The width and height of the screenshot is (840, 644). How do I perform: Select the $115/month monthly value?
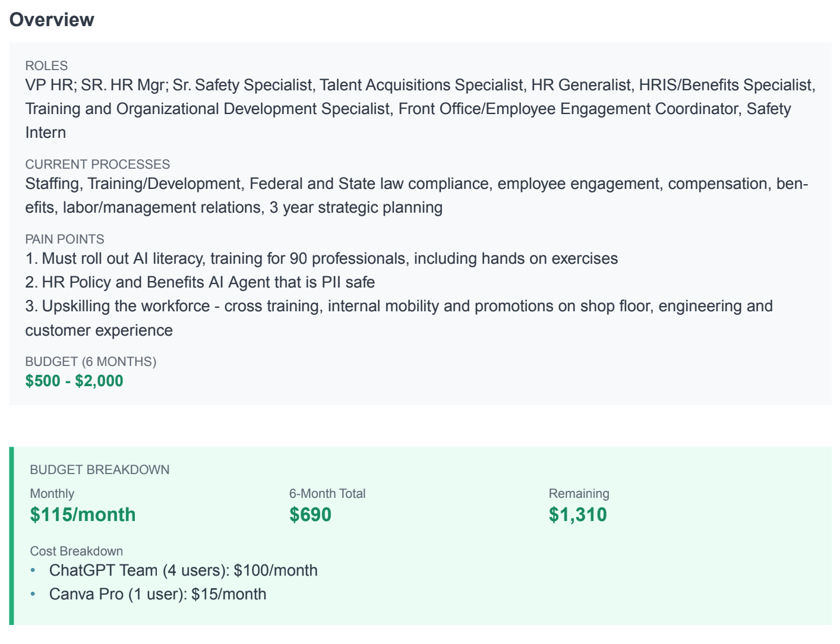pyautogui.click(x=83, y=514)
